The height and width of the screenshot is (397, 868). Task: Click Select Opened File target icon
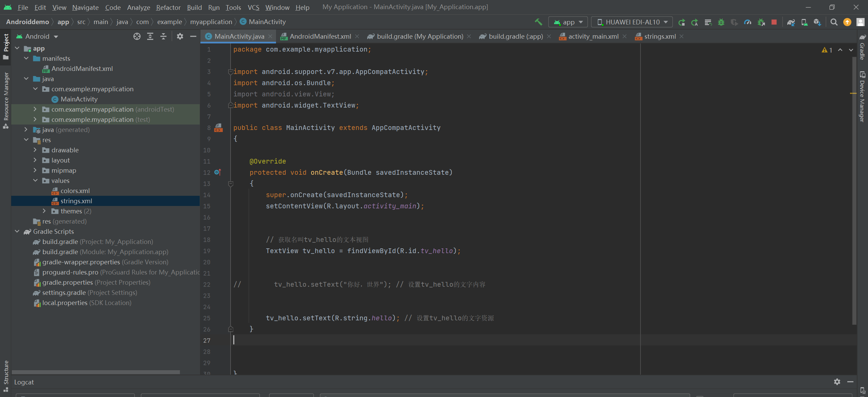pos(137,36)
